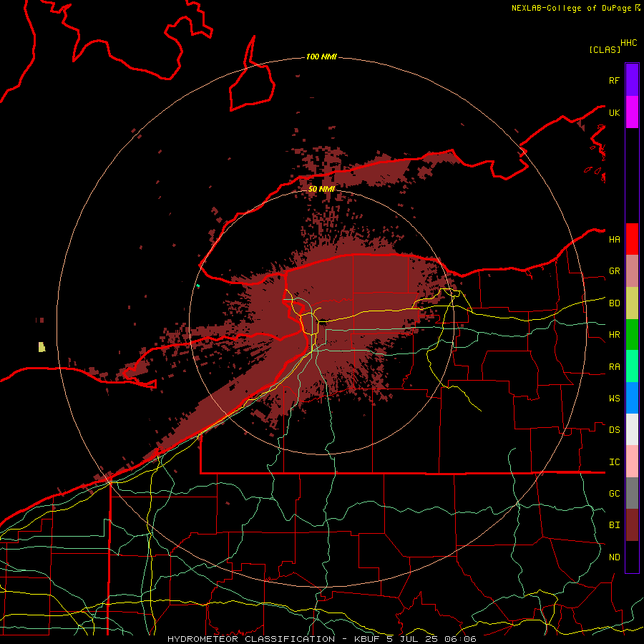Click the 50 NMI range ring label

321,189
